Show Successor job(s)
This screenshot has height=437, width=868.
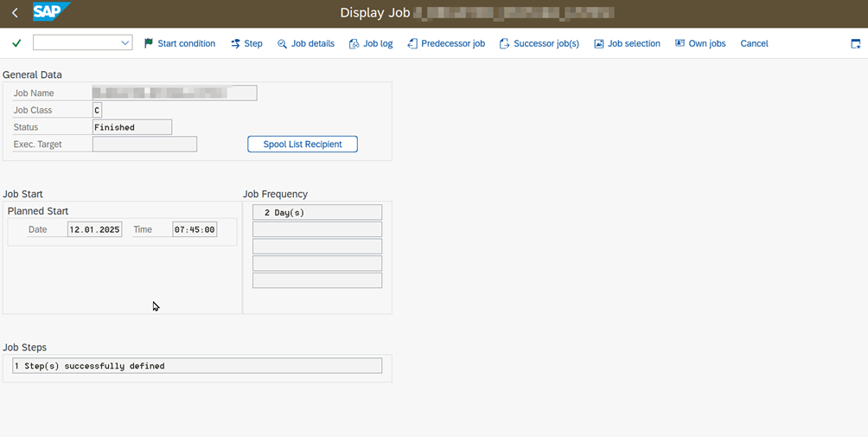(x=539, y=43)
